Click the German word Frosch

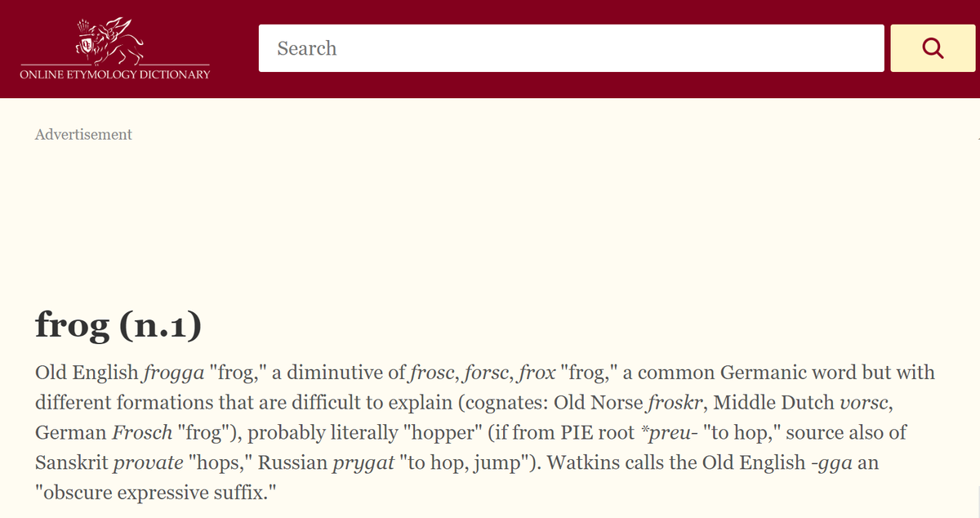click(142, 432)
